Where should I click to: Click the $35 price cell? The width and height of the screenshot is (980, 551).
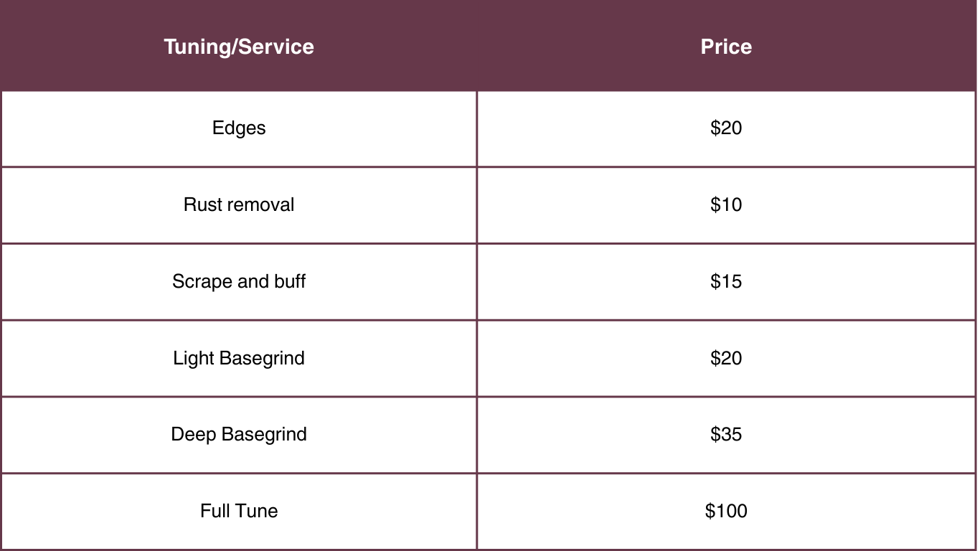click(x=726, y=435)
